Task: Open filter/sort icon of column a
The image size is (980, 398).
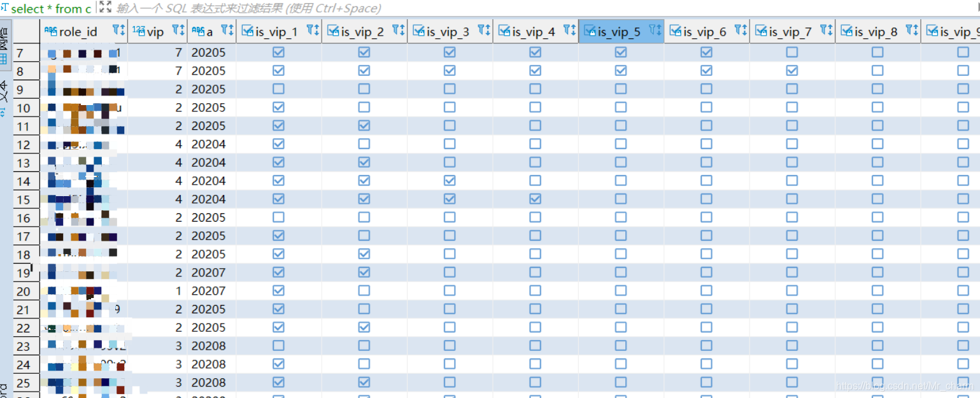Action: click(227, 30)
